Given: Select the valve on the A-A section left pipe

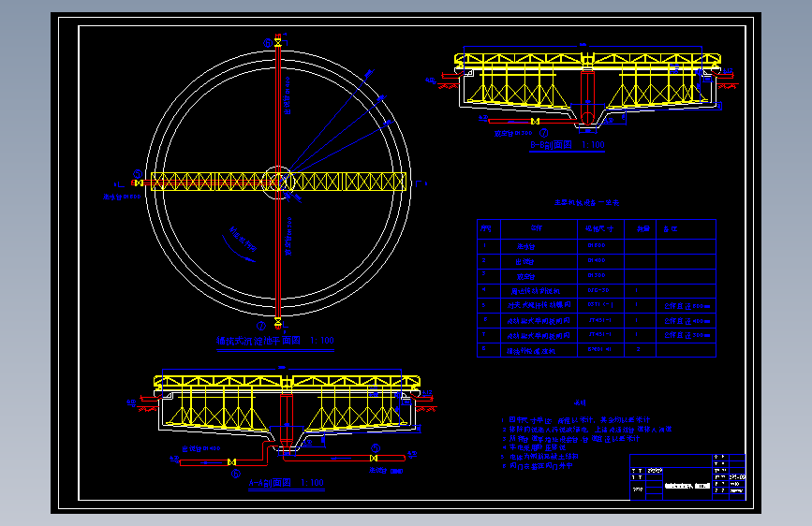Looking at the screenshot, I should (232, 461).
